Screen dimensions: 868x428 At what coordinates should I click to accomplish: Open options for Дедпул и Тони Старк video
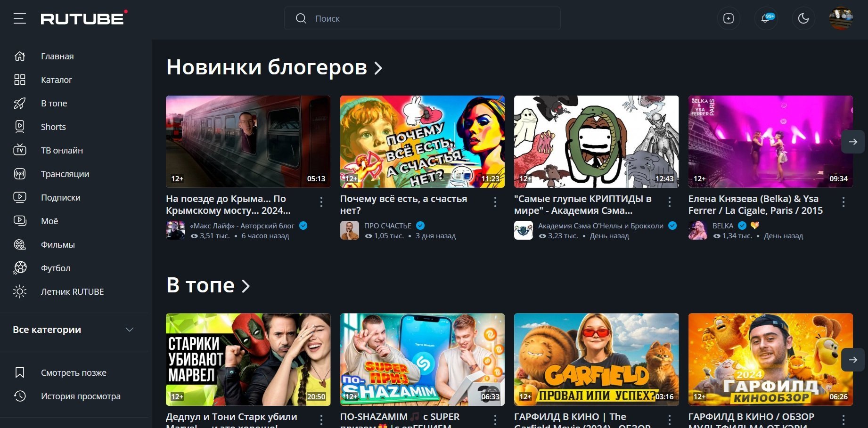[321, 420]
